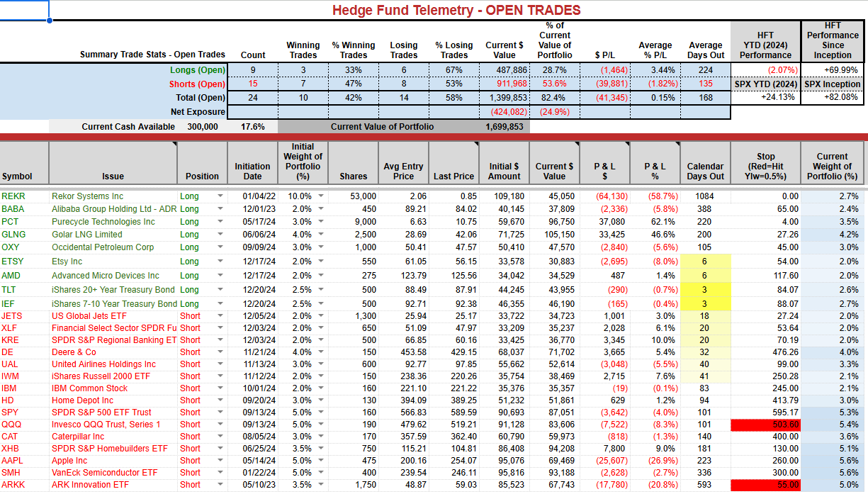Select the "Last Price" column header
The height and width of the screenshot is (494, 868).
click(454, 162)
